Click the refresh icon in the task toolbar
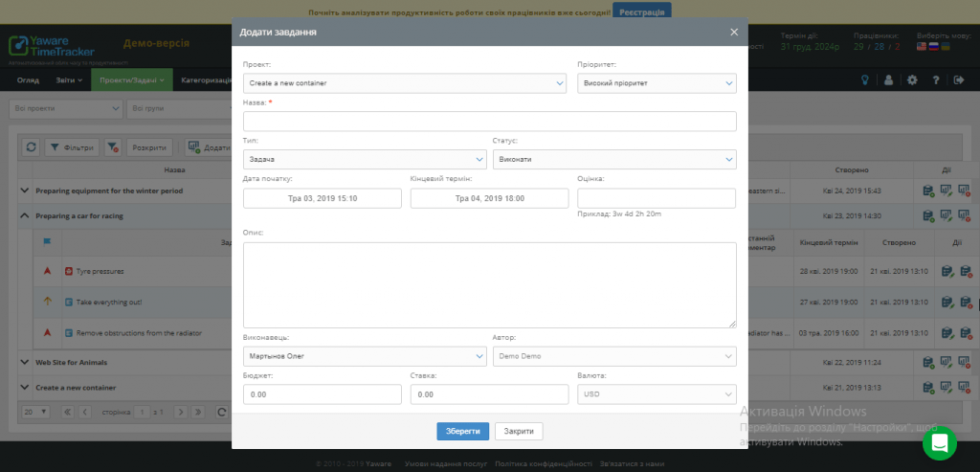The image size is (980, 472). pos(31,147)
